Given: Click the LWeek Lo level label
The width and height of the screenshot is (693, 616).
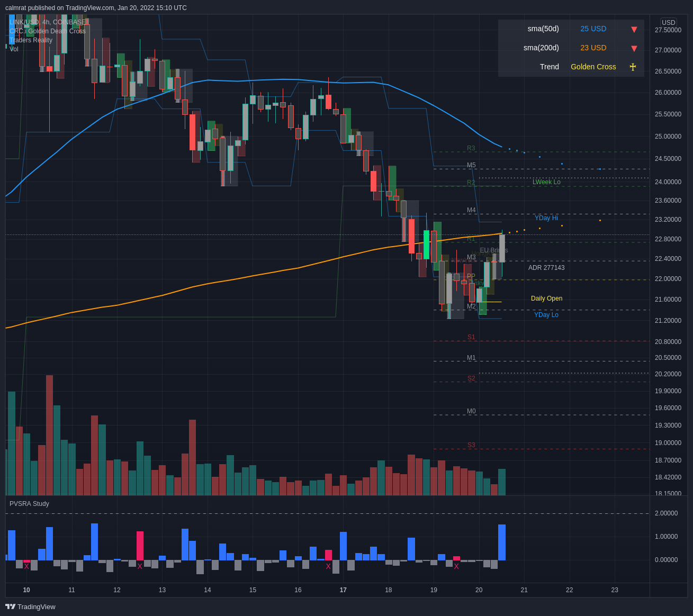Looking at the screenshot, I should coord(546,182).
